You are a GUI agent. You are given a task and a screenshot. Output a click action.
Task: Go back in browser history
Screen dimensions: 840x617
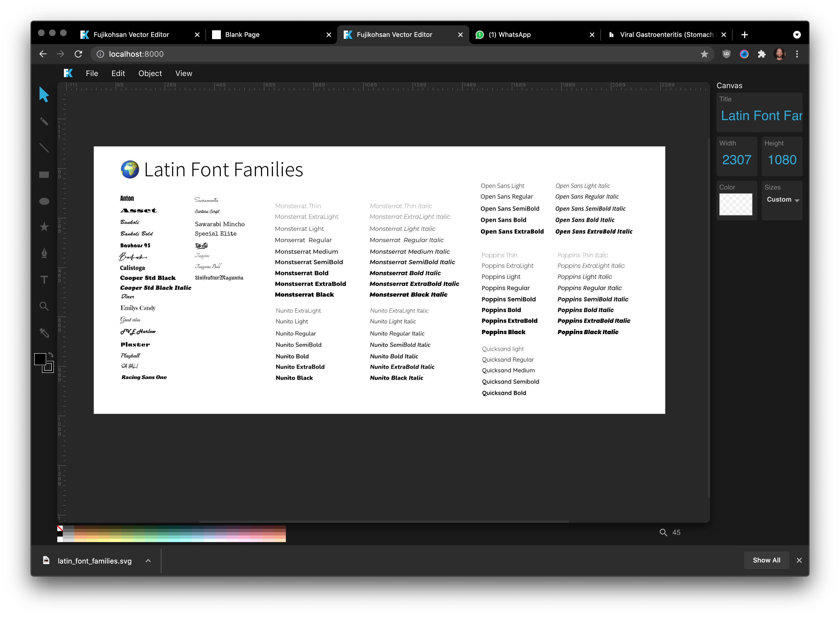coord(43,54)
